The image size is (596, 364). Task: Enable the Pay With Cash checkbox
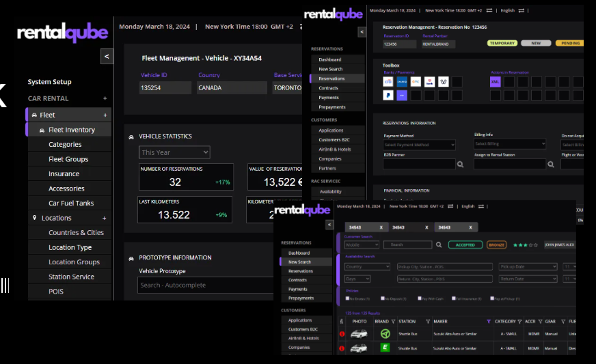[420, 298]
